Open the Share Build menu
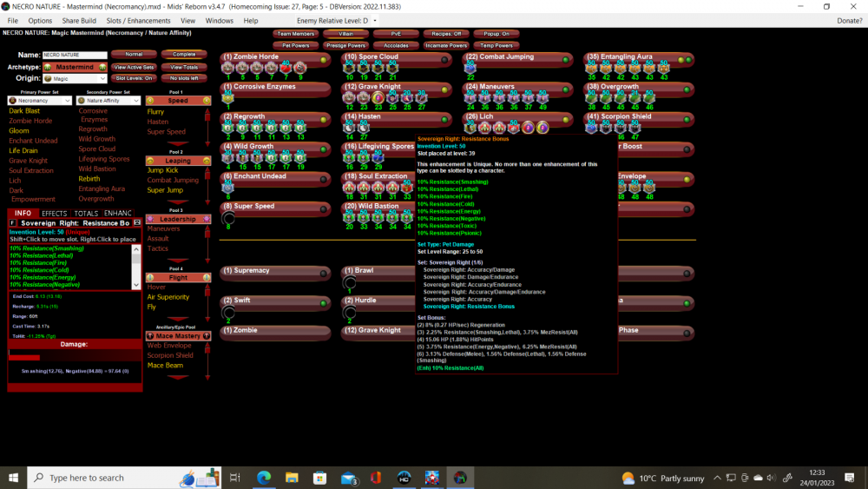 [79, 21]
